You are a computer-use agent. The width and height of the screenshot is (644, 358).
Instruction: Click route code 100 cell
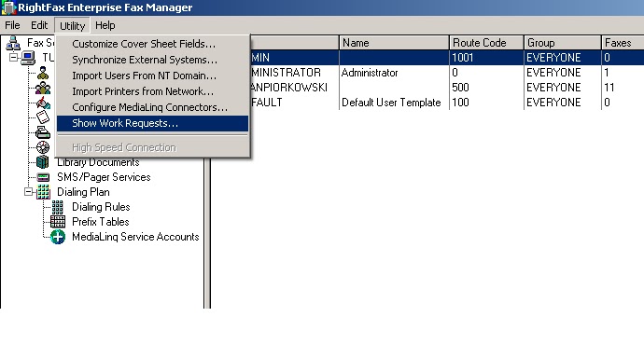[x=460, y=103]
